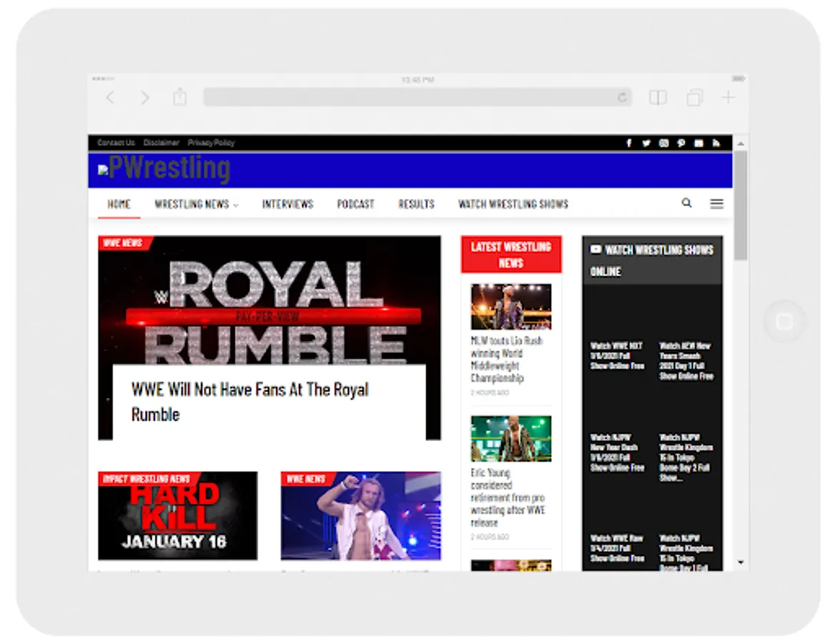Open Watch AEW New Years Smash link
Screen dimensions: 835x644
pyautogui.click(x=686, y=361)
